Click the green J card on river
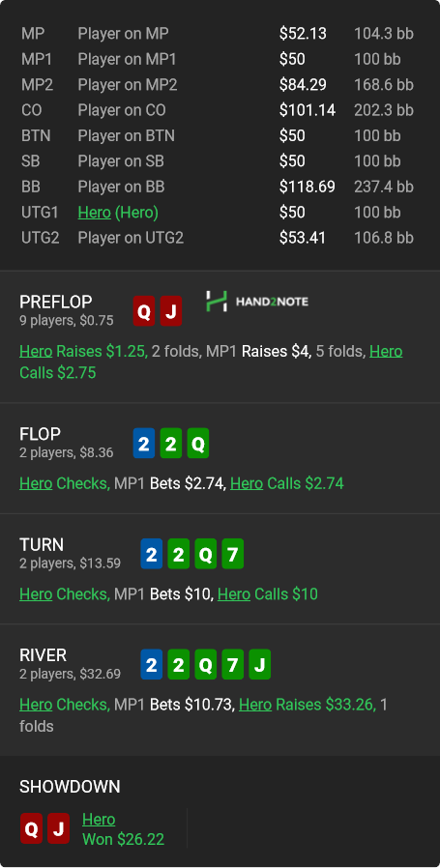The image size is (440, 868). pos(259,664)
